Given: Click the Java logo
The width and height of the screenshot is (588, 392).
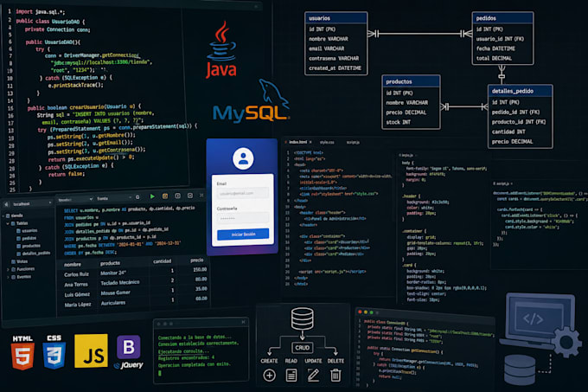Looking at the screenshot, I should (221, 49).
